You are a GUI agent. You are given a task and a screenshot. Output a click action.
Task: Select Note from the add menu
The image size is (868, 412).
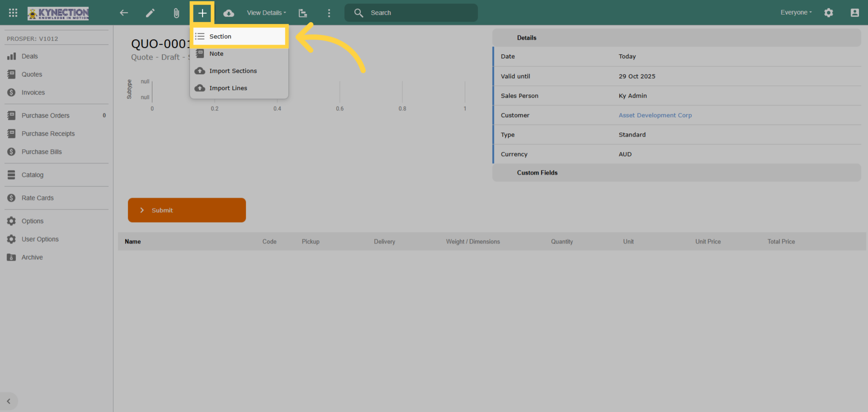pyautogui.click(x=239, y=54)
